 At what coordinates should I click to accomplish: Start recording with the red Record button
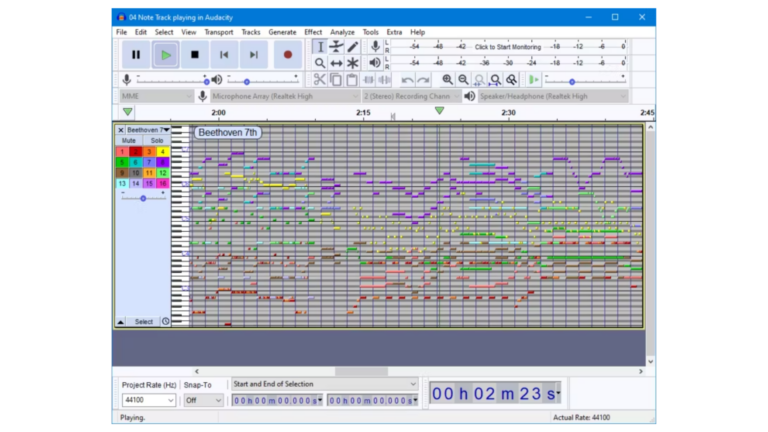[288, 55]
